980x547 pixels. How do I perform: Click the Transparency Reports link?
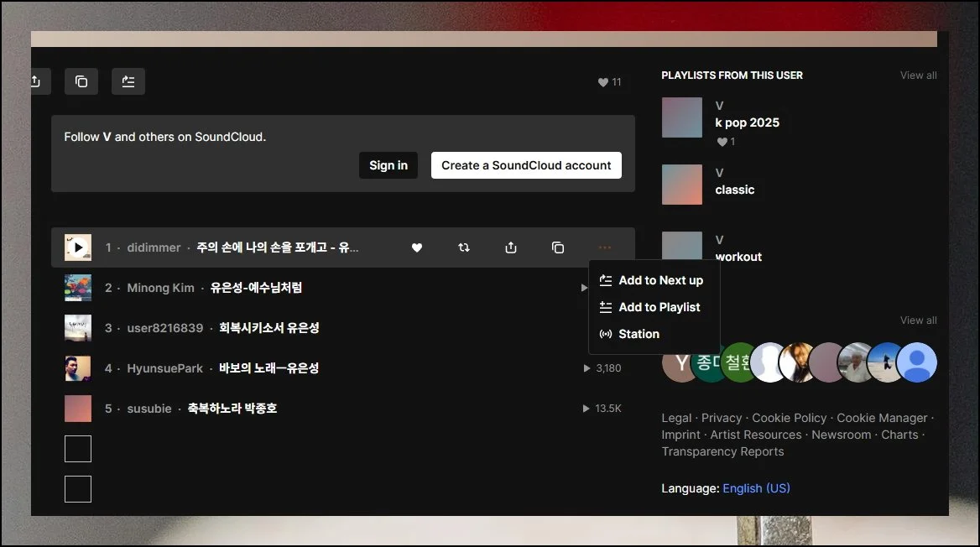722,451
